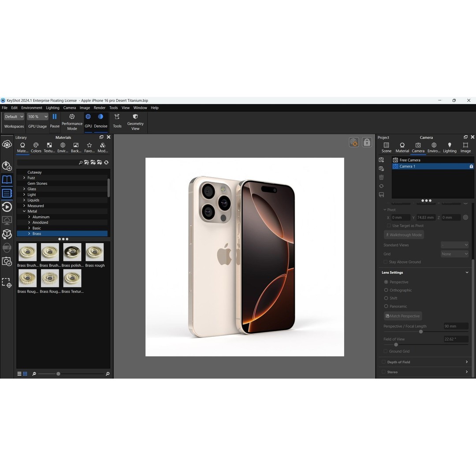
Task: Open Colors library tab
Action: click(36, 148)
